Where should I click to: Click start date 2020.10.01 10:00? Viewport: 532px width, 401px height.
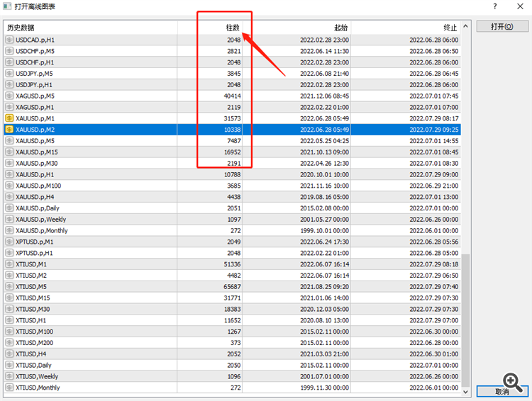(324, 174)
